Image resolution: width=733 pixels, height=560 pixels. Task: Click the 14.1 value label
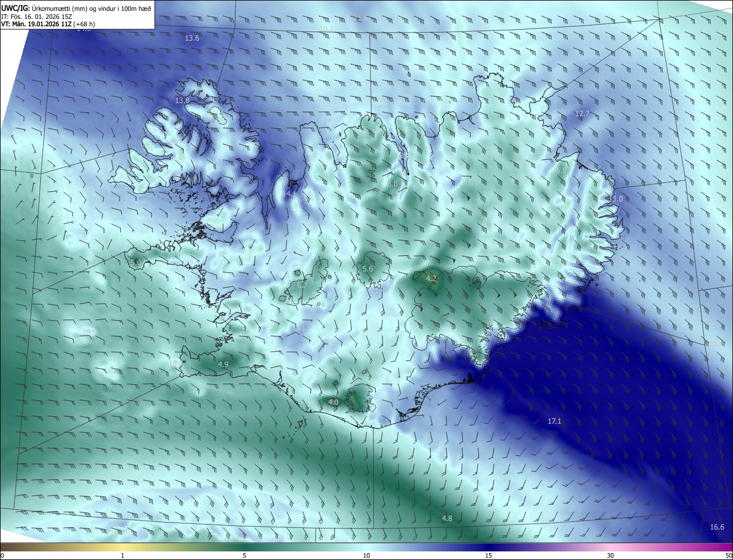tap(290, 194)
